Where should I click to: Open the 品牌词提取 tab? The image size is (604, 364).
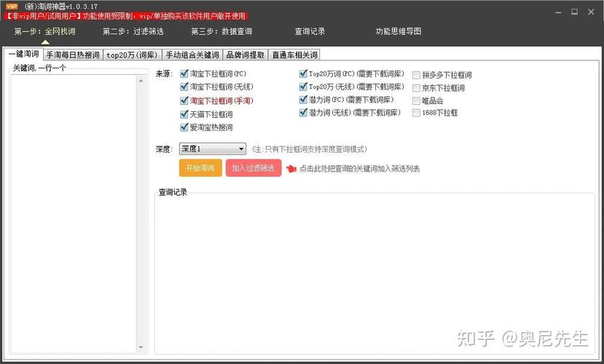(x=246, y=55)
